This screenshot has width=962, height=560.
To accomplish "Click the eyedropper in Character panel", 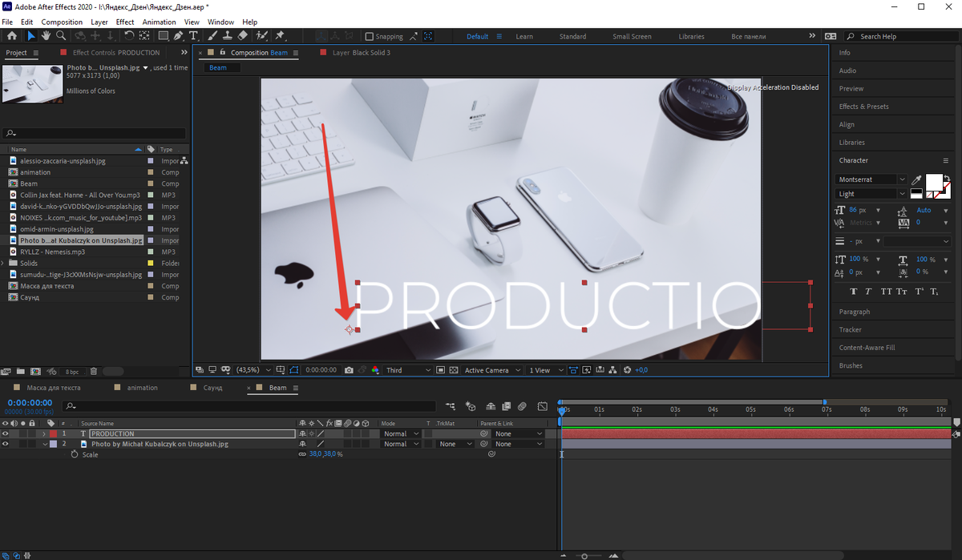I will pos(916,179).
